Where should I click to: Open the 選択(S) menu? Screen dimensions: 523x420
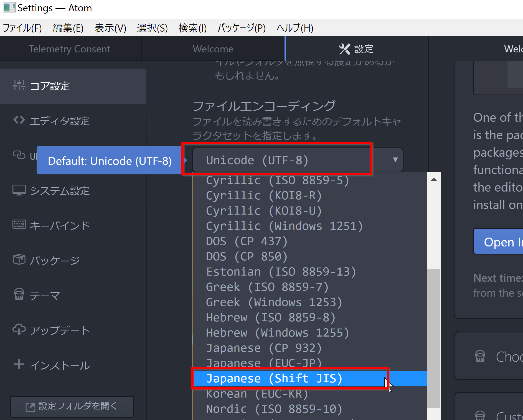[152, 28]
